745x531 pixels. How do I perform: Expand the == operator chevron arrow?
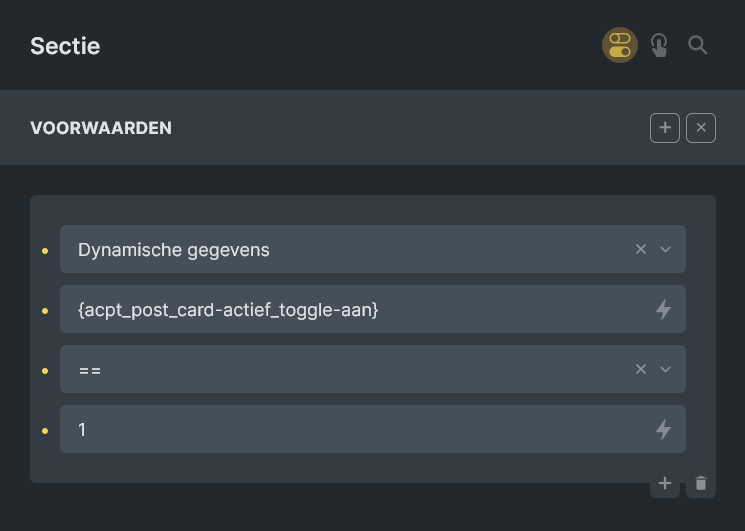tap(665, 369)
